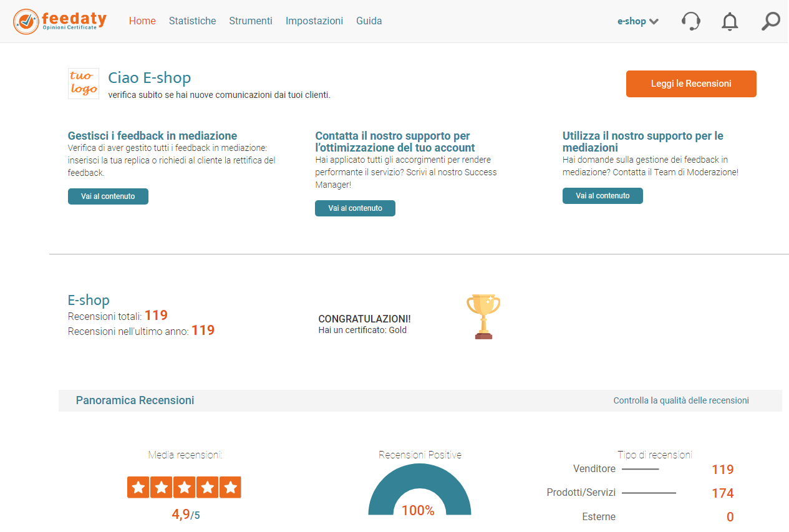Click the 'tuo logo' placeholder image
This screenshot has height=532, width=789.
point(84,84)
